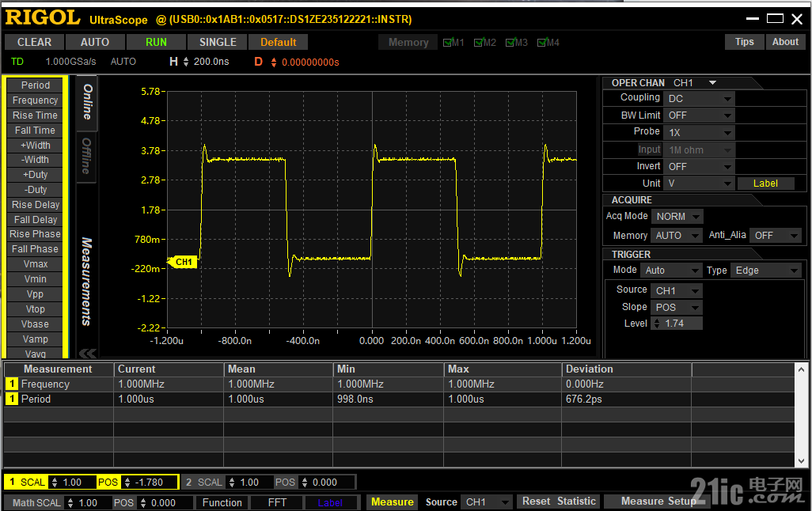Viewport: 812px width, 511px height.
Task: Select the Vmax measurement
Action: point(35,264)
